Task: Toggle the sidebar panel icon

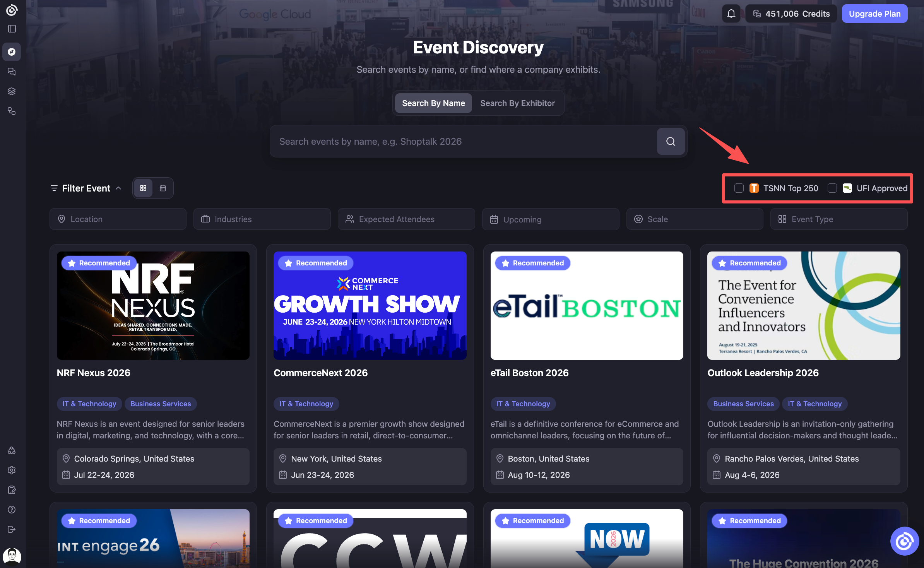Action: [x=12, y=29]
